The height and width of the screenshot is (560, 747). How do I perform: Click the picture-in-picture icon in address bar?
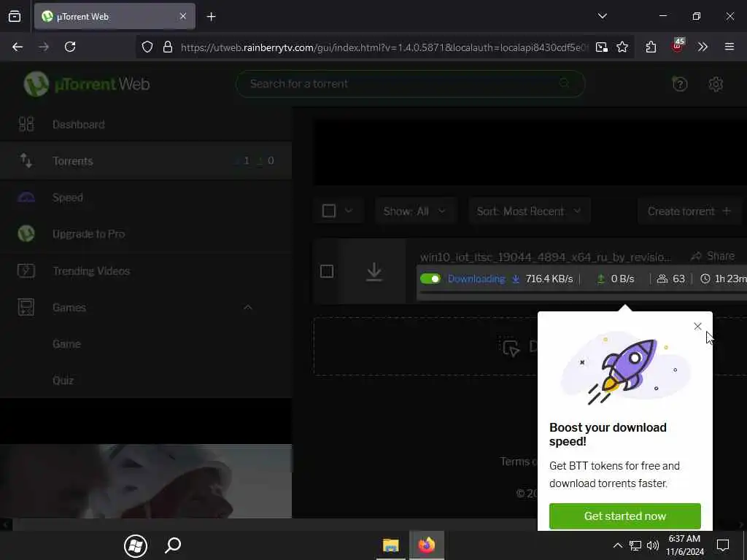point(602,47)
